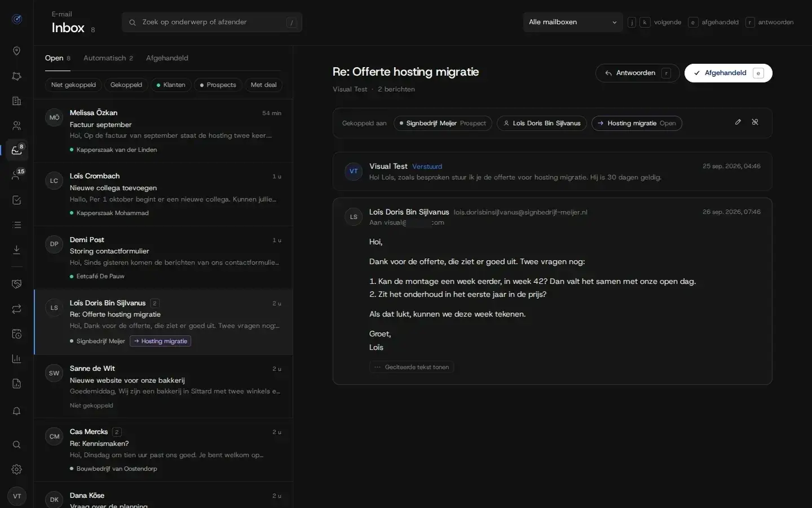Switch to the Automatisch tab

(x=108, y=58)
